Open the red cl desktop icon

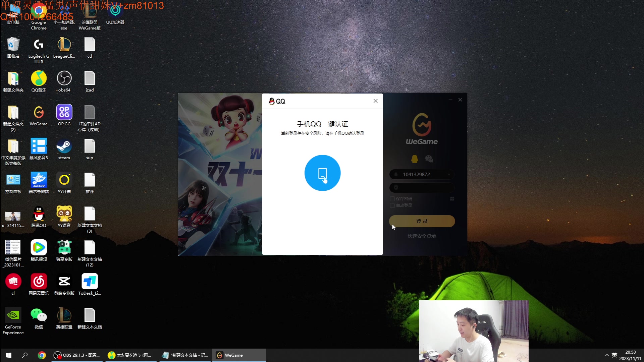click(13, 285)
